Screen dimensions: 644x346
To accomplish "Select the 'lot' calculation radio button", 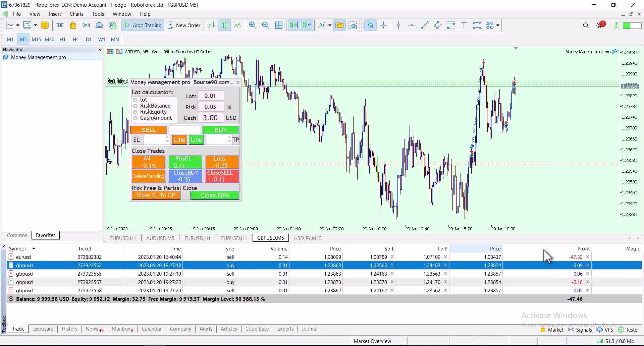I will point(136,100).
